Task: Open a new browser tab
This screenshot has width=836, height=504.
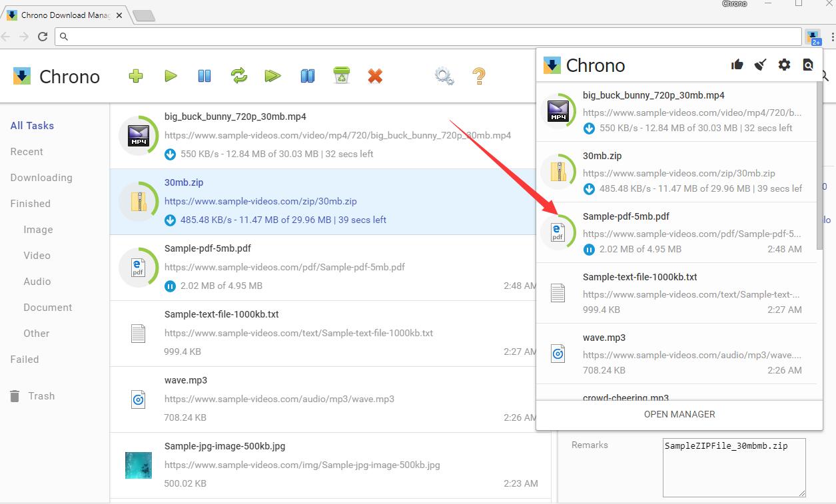Action: 144,16
